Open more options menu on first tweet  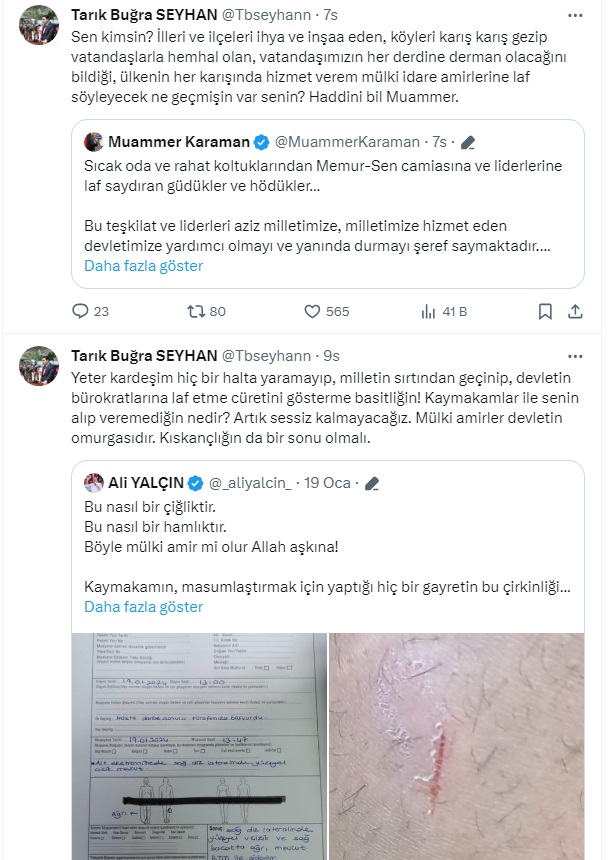(575, 15)
